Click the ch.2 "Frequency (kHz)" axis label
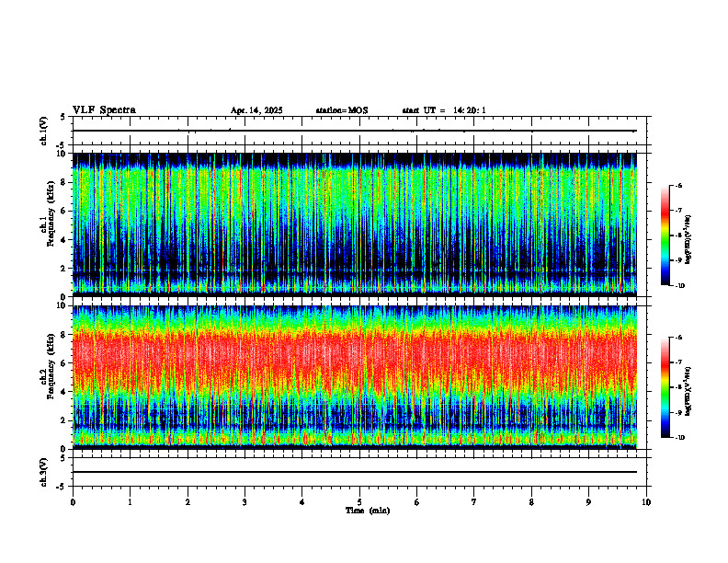 51,366
